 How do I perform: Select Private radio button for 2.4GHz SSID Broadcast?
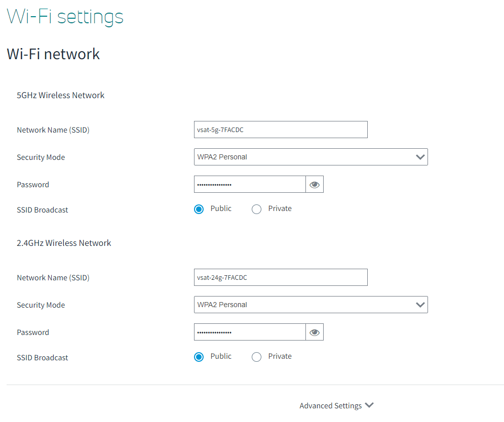pyautogui.click(x=256, y=357)
